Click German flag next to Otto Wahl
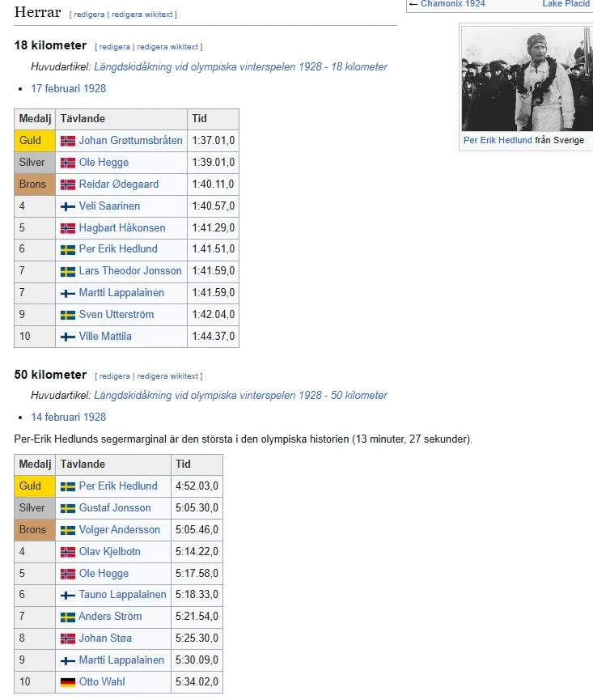This screenshot has height=700, width=593. point(68,682)
